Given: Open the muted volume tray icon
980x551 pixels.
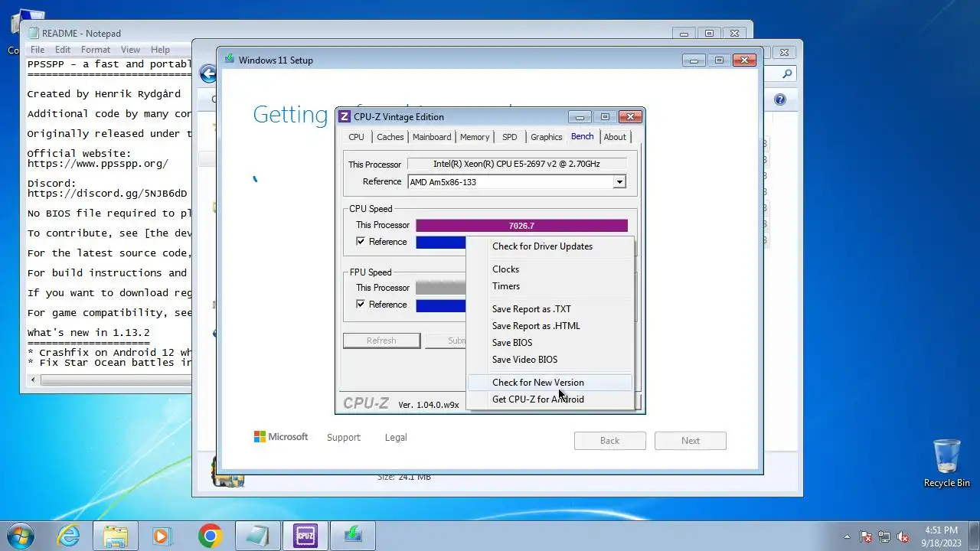Looking at the screenshot, I should 903,536.
